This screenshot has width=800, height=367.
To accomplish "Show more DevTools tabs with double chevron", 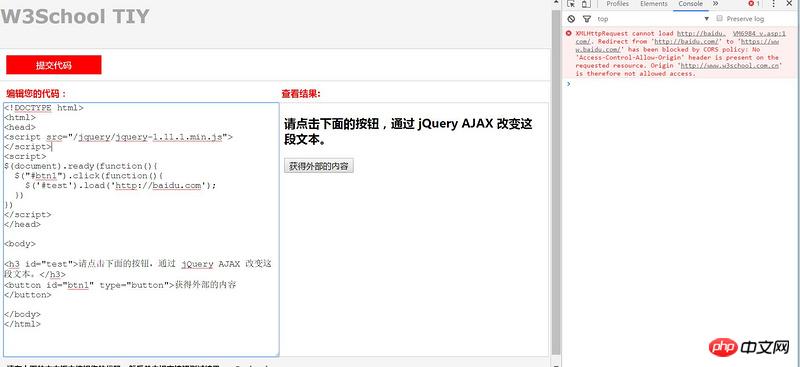I will click(715, 4).
